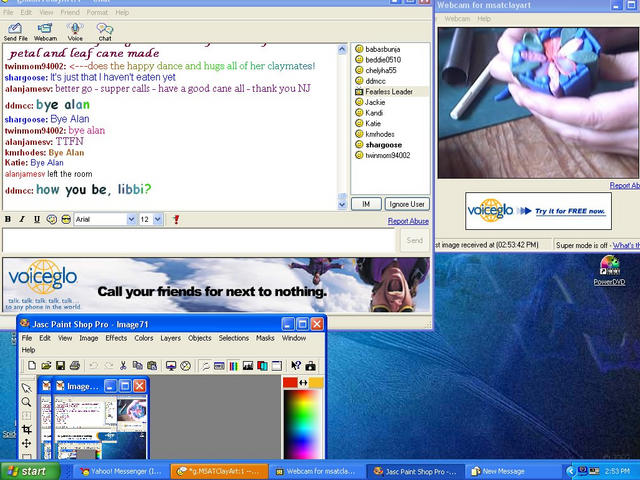Select shargoose in the user list
Viewport: 640px width, 480px height.
coord(384,145)
